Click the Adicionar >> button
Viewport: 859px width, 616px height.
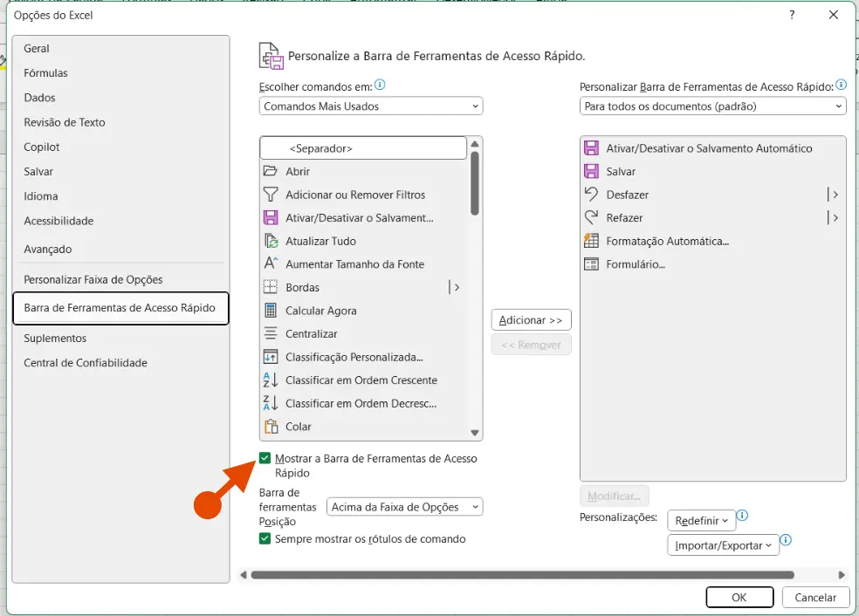531,319
